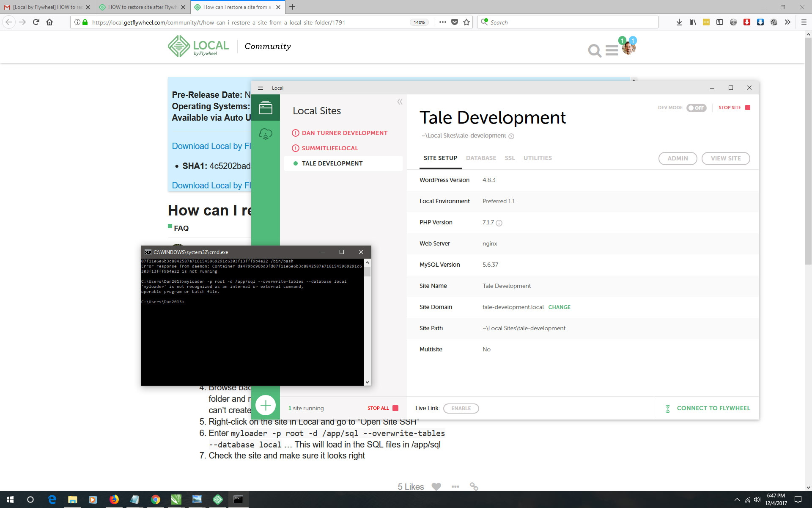Open the Flywheel cloud connect sidebar icon

[x=265, y=134]
